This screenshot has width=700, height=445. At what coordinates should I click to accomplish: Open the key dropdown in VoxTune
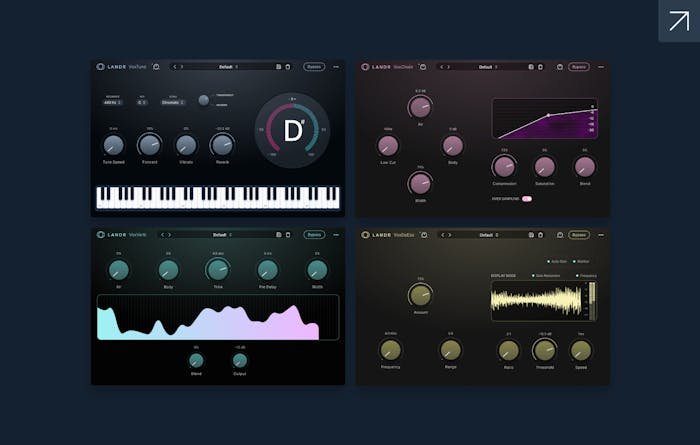tap(142, 103)
